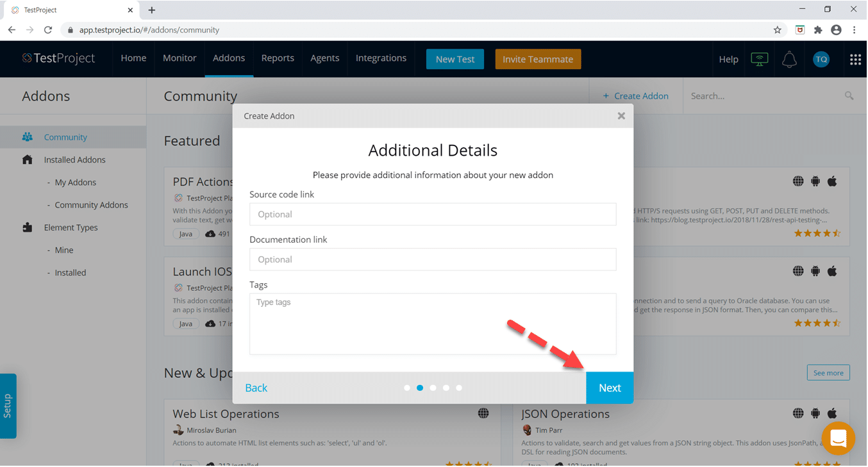The height and width of the screenshot is (467, 868).
Task: Open Element Types in sidebar
Action: tap(71, 227)
